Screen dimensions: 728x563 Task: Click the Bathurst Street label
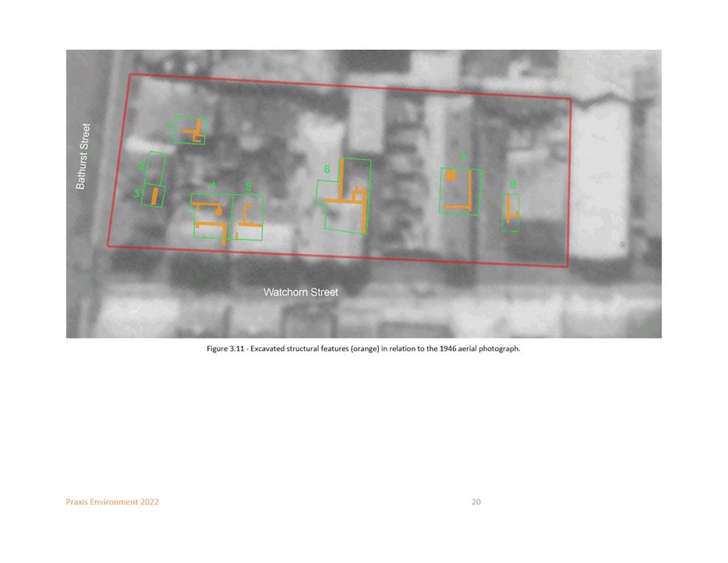82,156
